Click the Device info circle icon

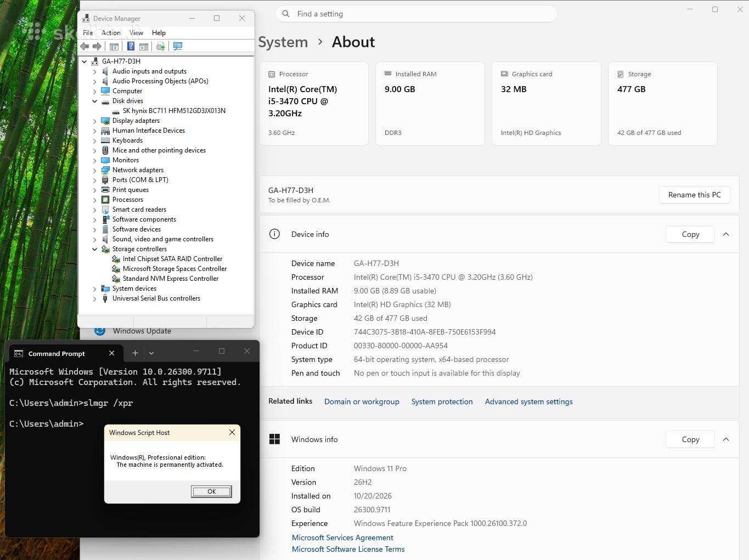274,234
